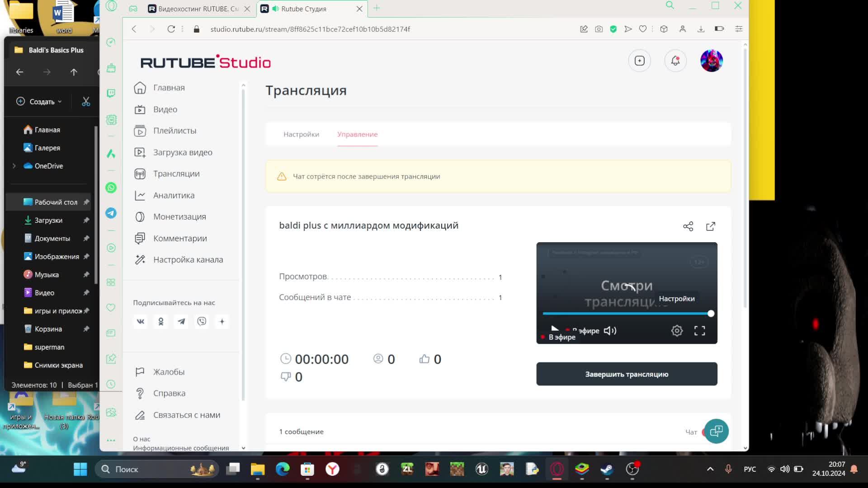Open WhatsApp in Opera sidebar
The height and width of the screenshot is (488, 868).
[111, 188]
